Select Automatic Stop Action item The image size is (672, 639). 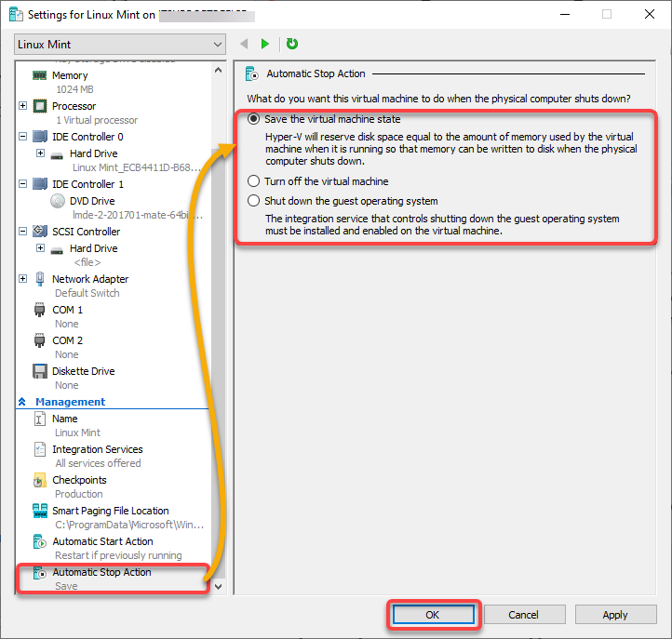pyautogui.click(x=101, y=573)
